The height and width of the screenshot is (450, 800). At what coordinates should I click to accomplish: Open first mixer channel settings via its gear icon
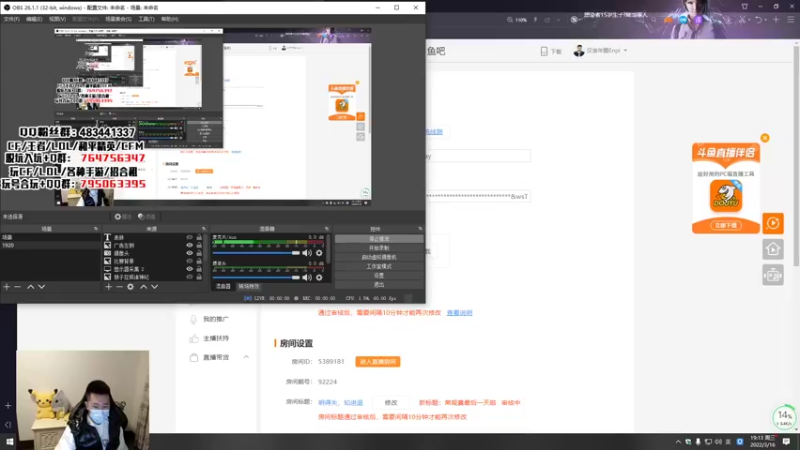319,253
